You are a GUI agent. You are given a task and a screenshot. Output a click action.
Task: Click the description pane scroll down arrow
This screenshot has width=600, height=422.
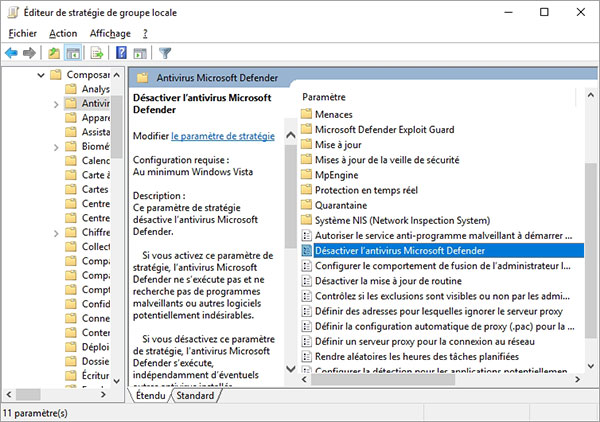point(291,369)
